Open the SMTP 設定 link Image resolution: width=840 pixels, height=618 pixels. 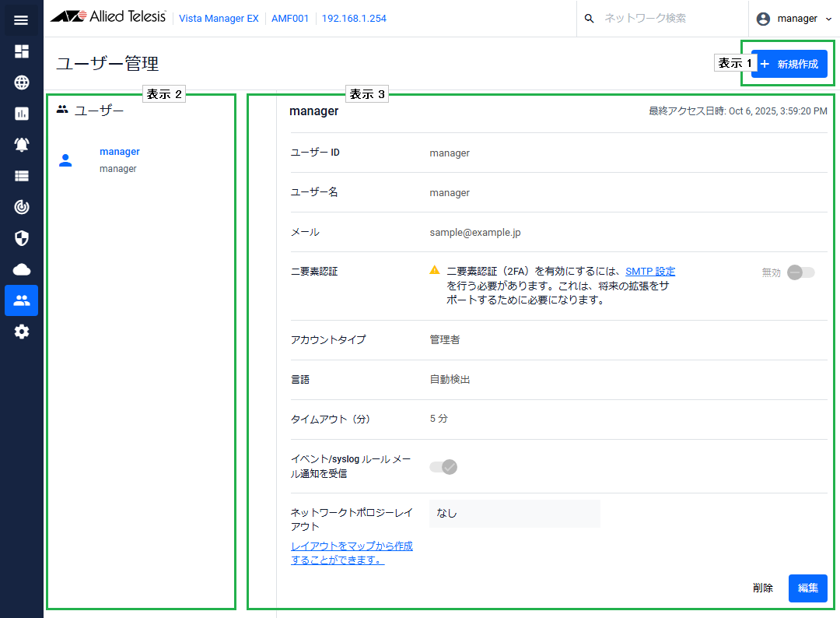point(650,271)
